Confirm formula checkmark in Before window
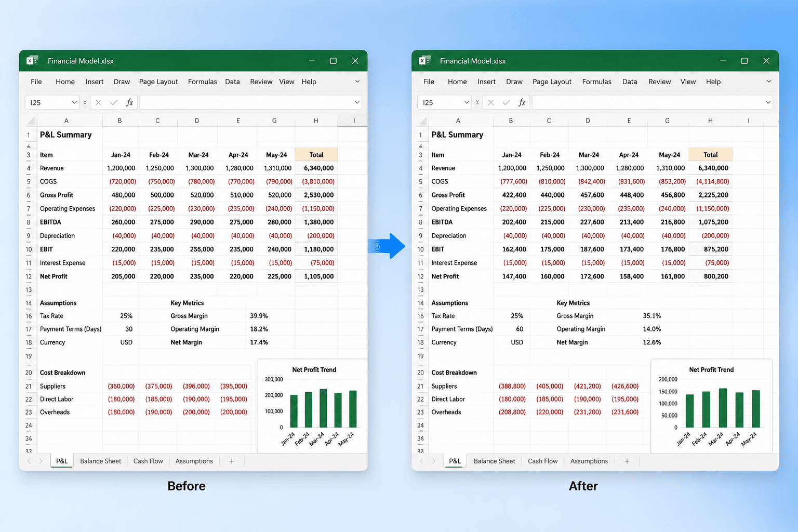This screenshot has width=798, height=532. 114,102
